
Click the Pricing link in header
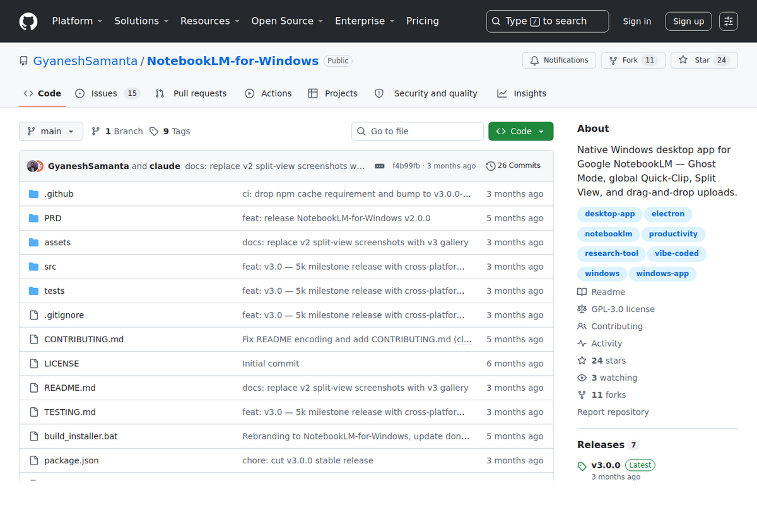click(x=423, y=21)
